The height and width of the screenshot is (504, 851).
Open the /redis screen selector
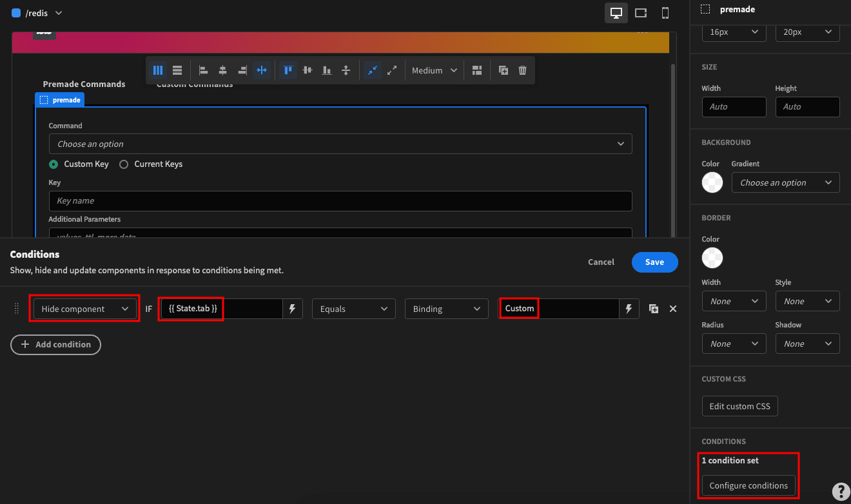pyautogui.click(x=37, y=13)
